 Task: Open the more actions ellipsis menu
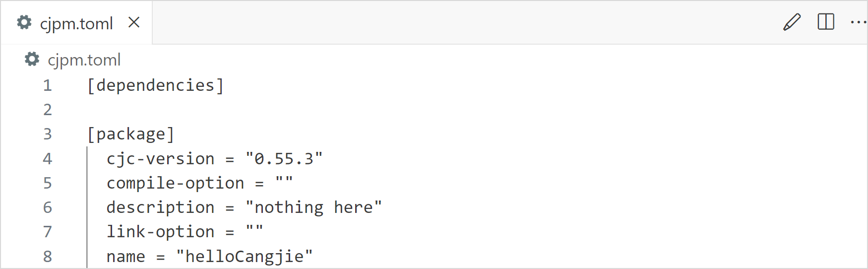[x=858, y=22]
